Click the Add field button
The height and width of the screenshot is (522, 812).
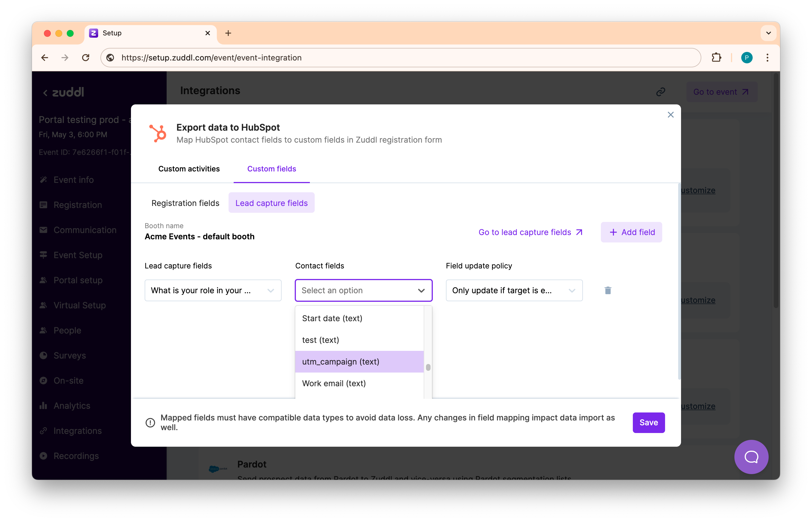tap(631, 232)
